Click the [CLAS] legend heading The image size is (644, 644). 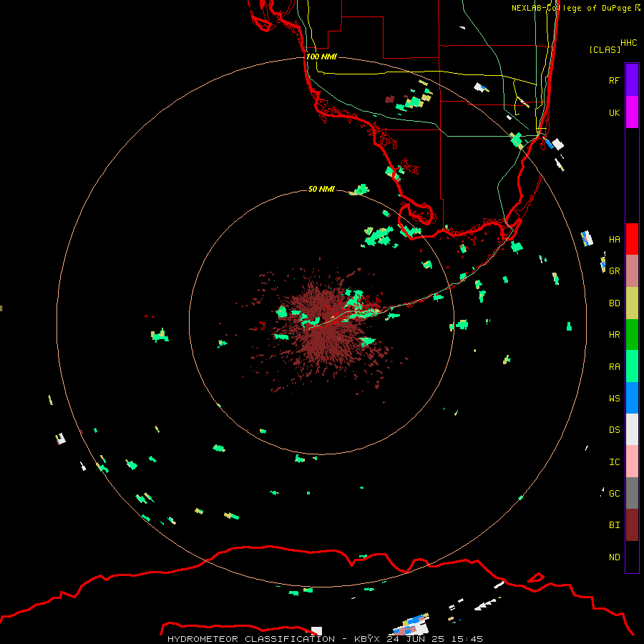605,49
